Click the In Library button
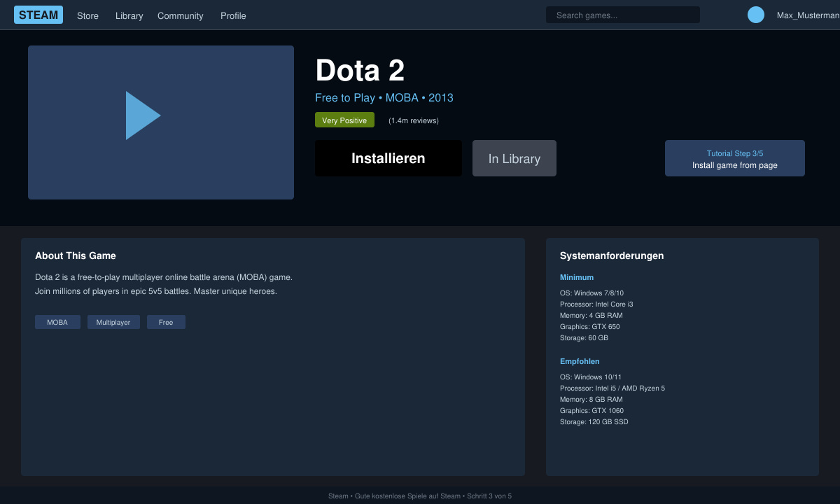The image size is (840, 504). tap(514, 158)
